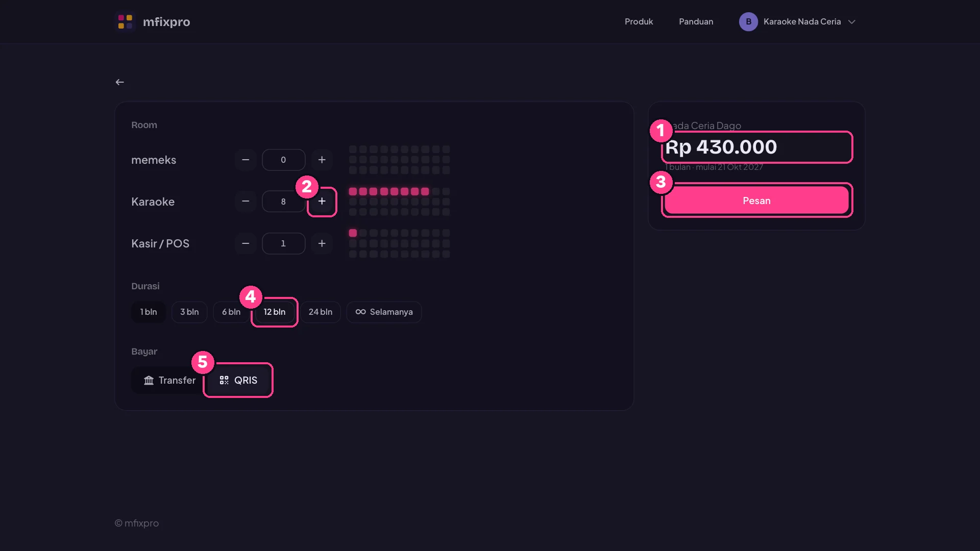The image size is (980, 551).
Task: Pick the Selamanya infinite duration
Action: pyautogui.click(x=384, y=312)
